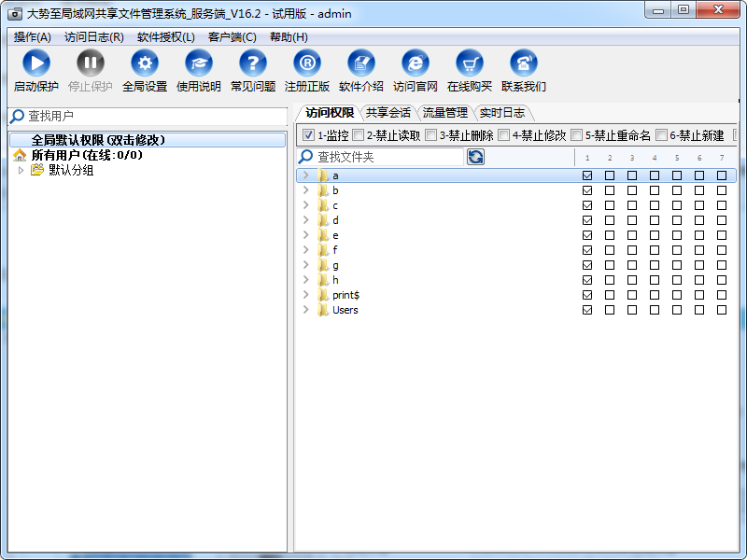Open 访问官网 browser icon
Viewport: 747px width, 560px height.
coord(416,63)
